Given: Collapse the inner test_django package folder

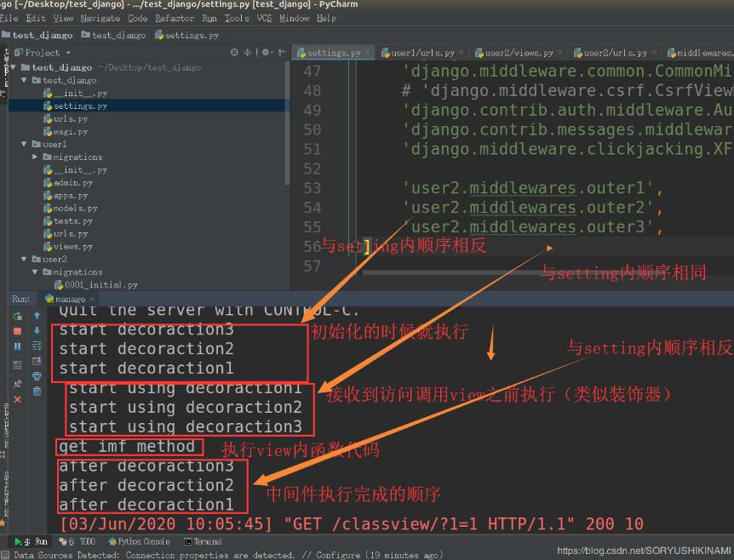Looking at the screenshot, I should click(24, 80).
